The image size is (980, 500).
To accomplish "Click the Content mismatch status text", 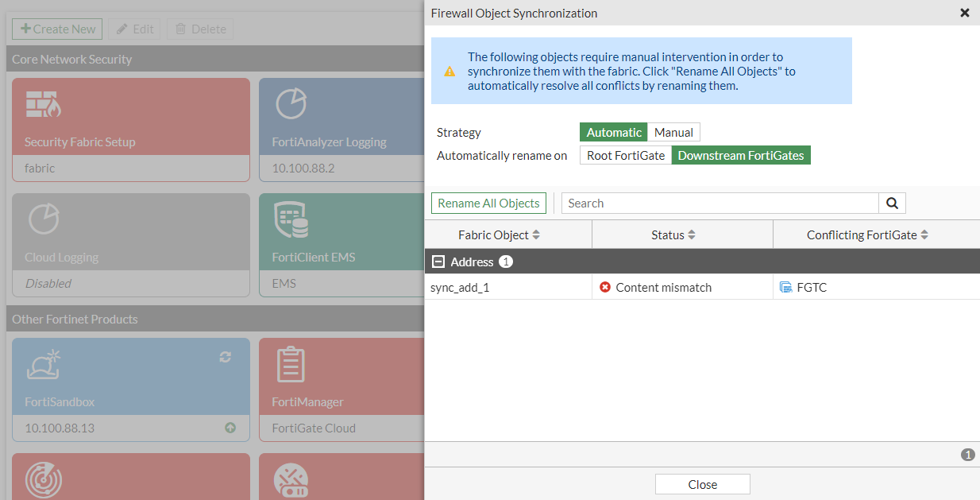I will point(664,288).
